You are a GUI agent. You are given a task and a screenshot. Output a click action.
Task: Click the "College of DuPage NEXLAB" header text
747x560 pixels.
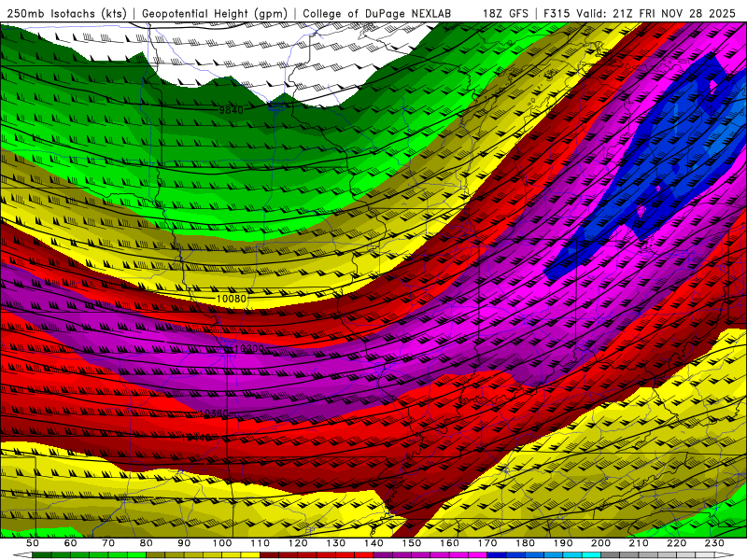click(x=376, y=13)
